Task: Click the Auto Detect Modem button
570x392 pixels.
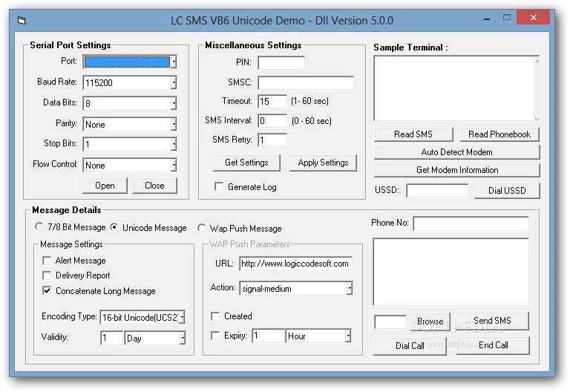Action: tap(456, 152)
